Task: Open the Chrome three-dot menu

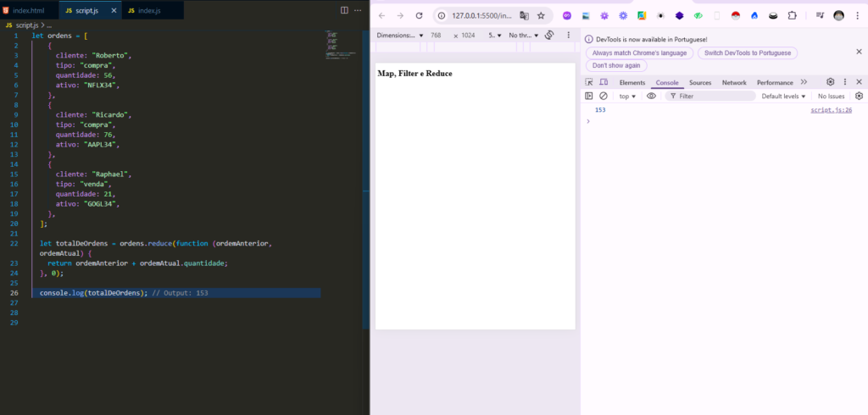Action: (857, 15)
